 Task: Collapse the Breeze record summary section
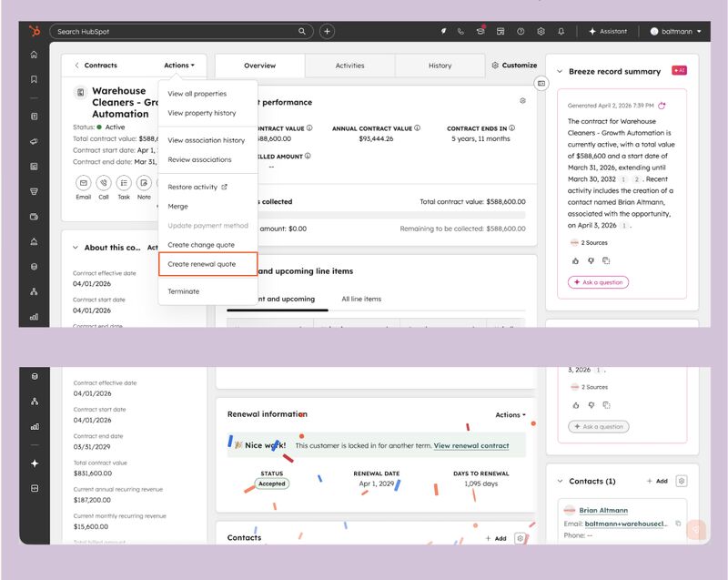tap(560, 72)
